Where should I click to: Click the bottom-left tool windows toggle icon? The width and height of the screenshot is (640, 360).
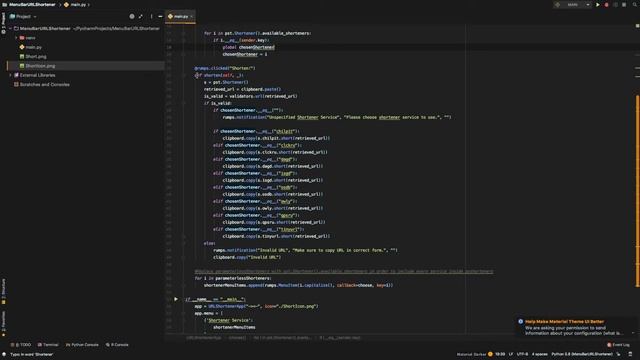pyautogui.click(x=4, y=354)
